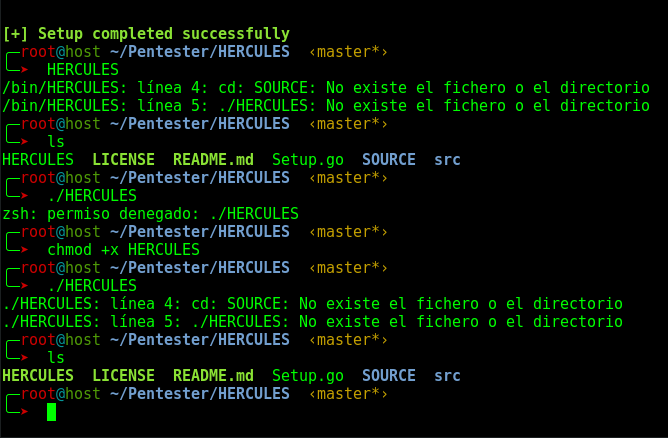Screen dimensions: 668x438
Task: Click the last 'ls' command
Action: (56, 357)
